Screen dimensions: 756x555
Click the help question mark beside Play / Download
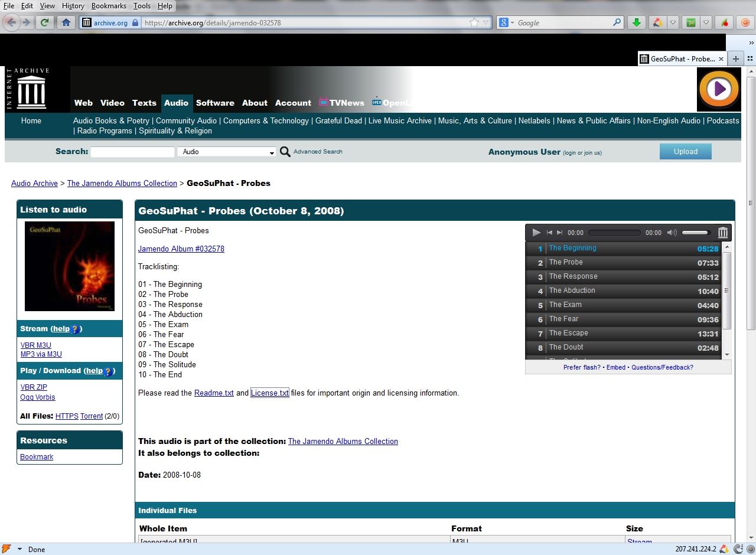click(108, 371)
